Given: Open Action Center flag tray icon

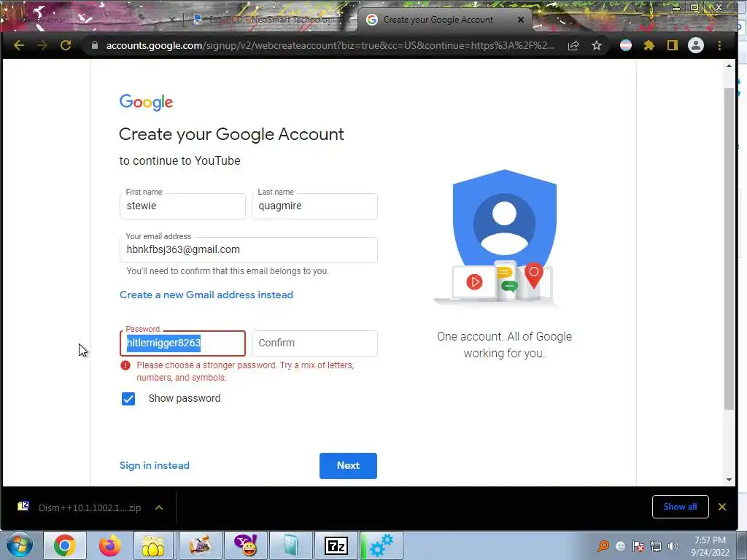Looking at the screenshot, I should click(638, 546).
